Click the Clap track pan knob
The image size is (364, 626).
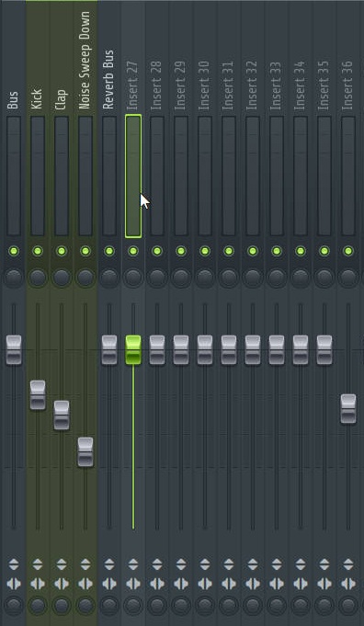[62, 278]
